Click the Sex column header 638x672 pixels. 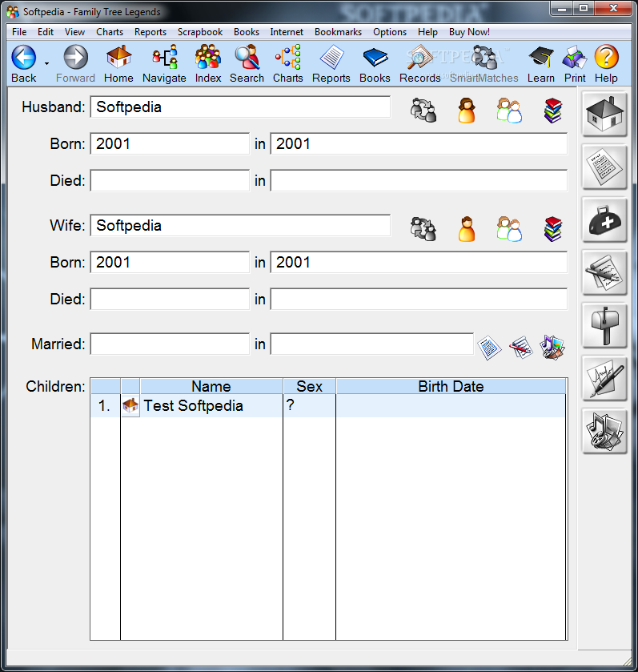309,386
